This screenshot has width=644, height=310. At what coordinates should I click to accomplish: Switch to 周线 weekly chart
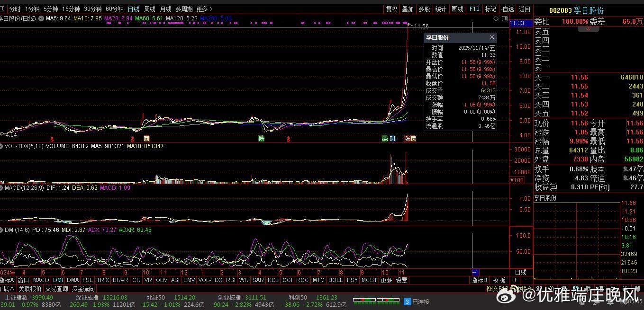(149, 9)
